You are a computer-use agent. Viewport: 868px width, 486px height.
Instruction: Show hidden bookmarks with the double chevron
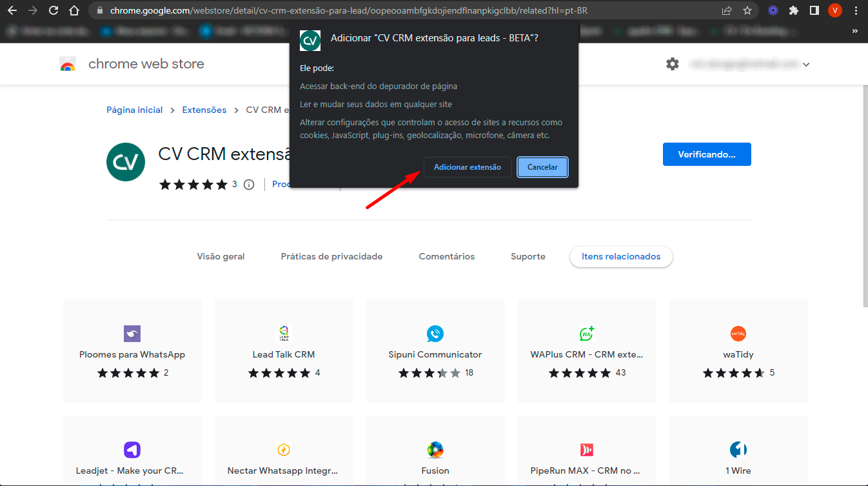[855, 30]
